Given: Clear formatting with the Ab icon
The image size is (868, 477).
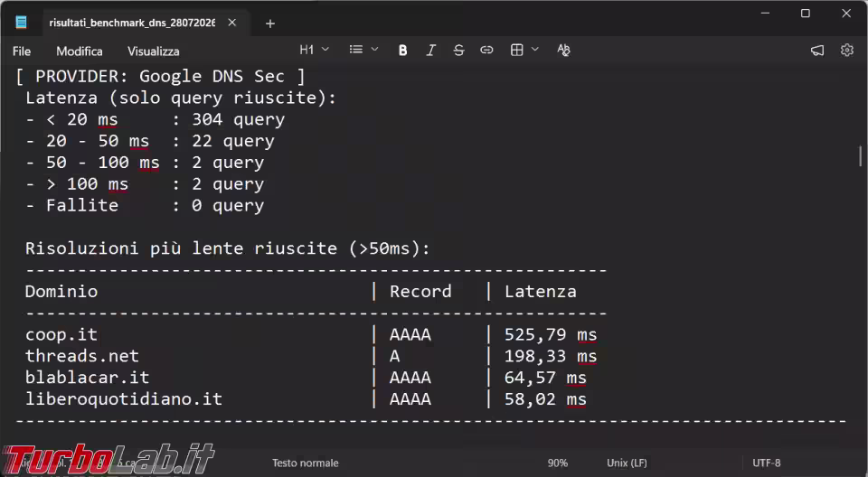Looking at the screenshot, I should click(563, 51).
